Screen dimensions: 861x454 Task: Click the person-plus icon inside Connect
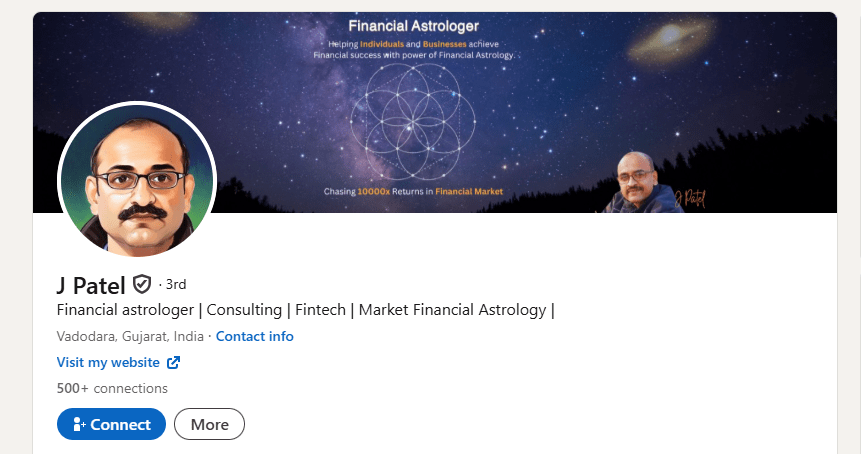point(80,424)
